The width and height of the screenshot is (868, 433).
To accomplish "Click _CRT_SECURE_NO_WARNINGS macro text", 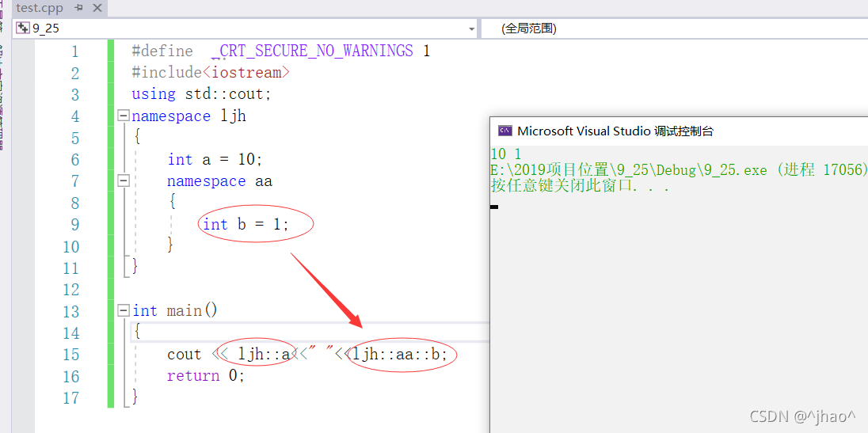I will point(312,51).
